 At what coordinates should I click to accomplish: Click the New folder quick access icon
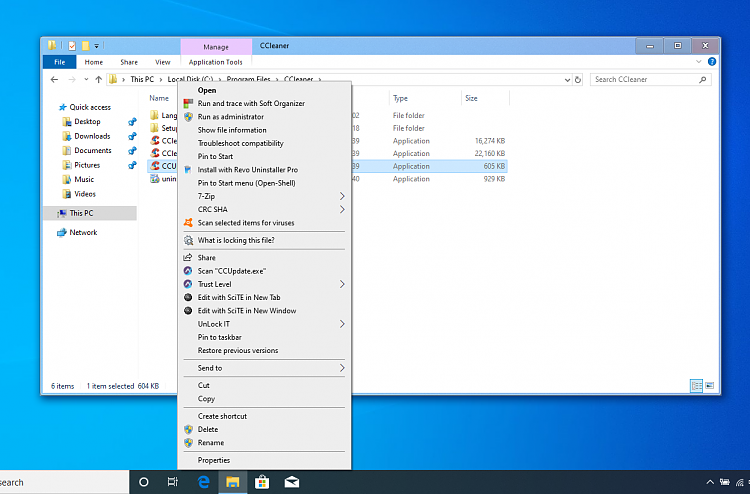point(86,46)
